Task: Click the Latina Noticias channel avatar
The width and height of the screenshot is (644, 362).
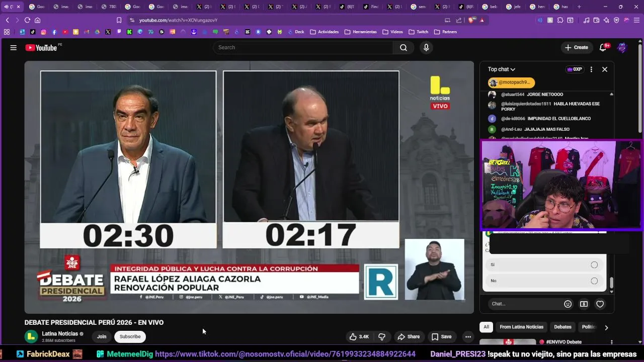Action: coord(31,336)
